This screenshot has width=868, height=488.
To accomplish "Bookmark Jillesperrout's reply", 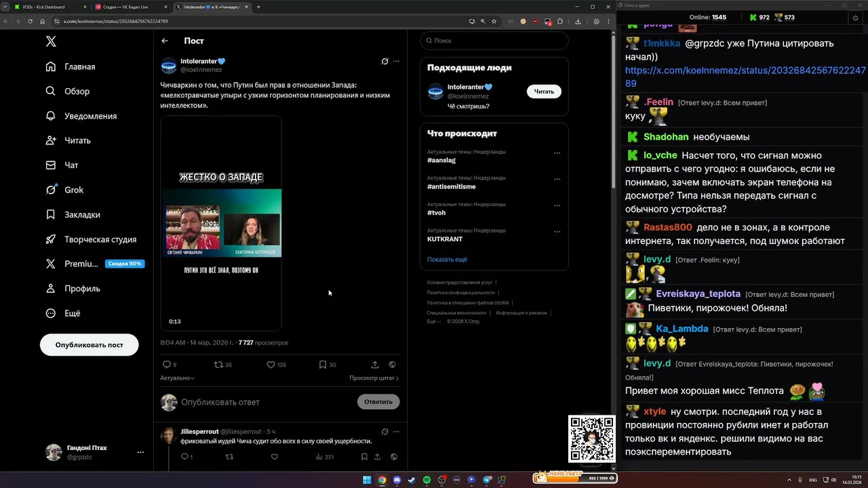I will 363,457.
